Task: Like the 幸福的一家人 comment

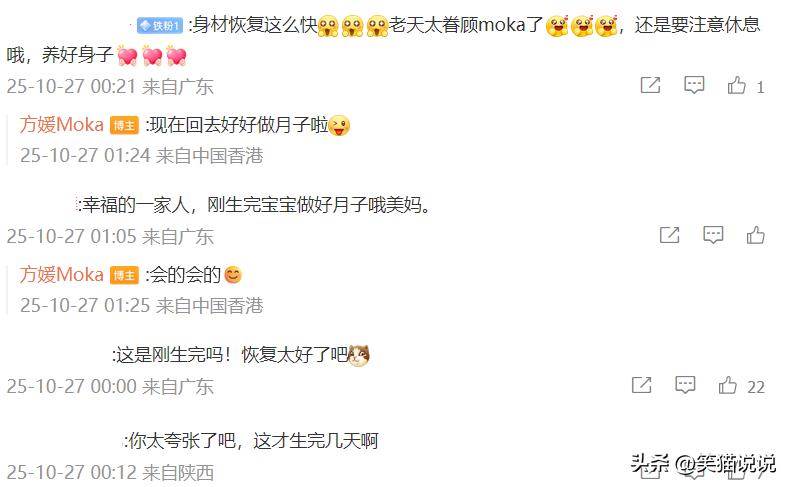Action: pyautogui.click(x=755, y=235)
